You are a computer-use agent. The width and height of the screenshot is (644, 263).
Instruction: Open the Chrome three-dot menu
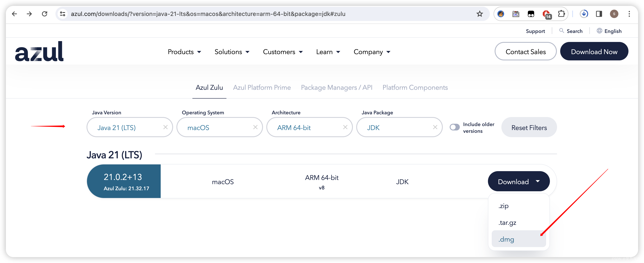629,14
